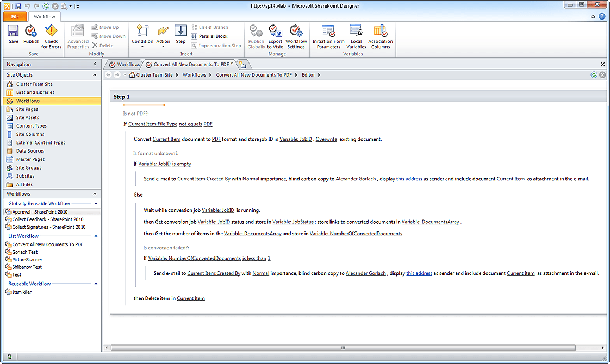This screenshot has height=364, width=610.
Task: Open Content Types
Action: click(x=52, y=126)
